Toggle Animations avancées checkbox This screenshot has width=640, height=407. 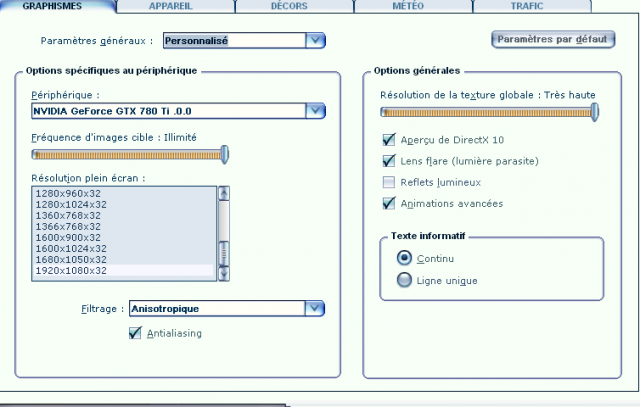coord(390,203)
